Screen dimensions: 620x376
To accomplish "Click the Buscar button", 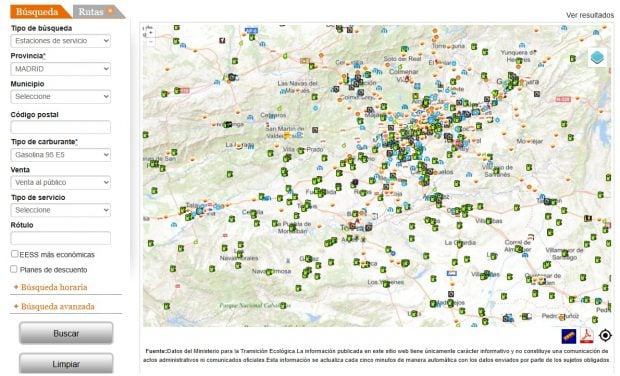I will 66,333.
